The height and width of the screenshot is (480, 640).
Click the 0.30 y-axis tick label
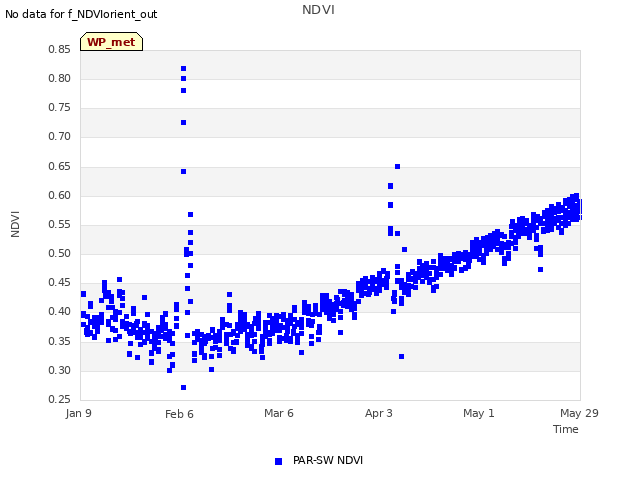pos(60,370)
